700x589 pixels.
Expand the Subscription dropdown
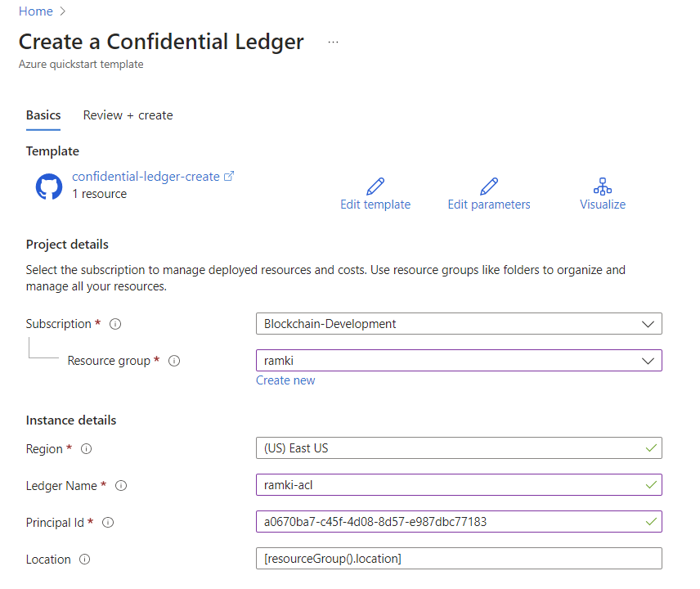click(x=459, y=324)
